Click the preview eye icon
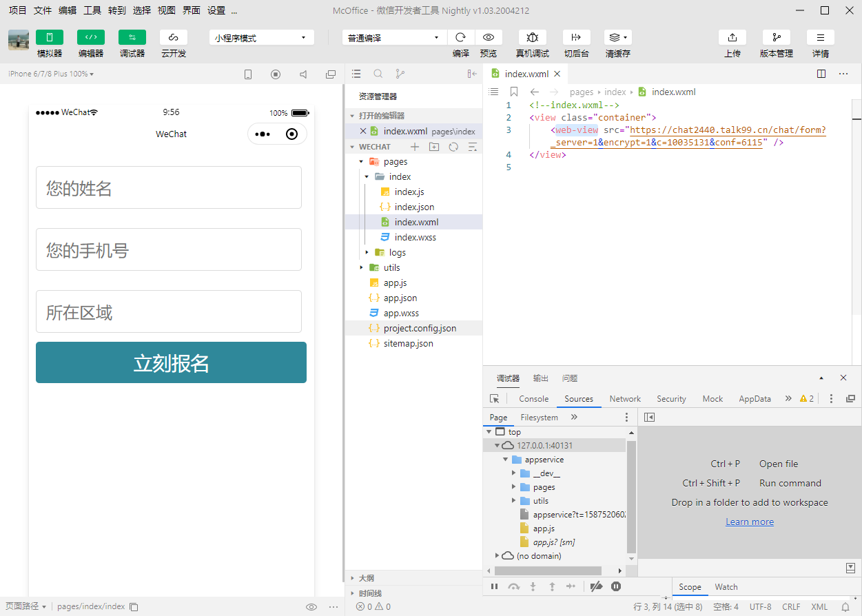The height and width of the screenshot is (616, 862). (x=489, y=37)
